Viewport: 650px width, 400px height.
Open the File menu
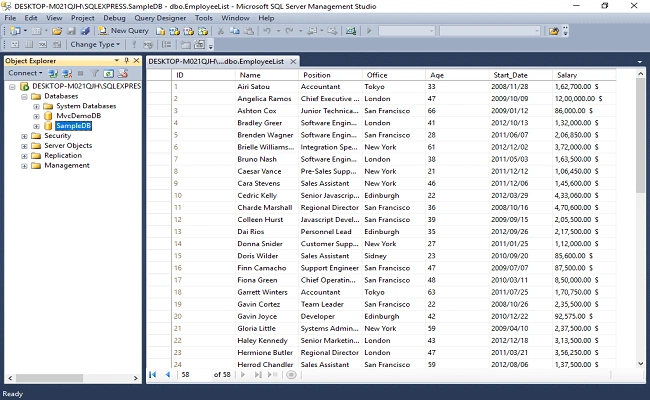10,18
